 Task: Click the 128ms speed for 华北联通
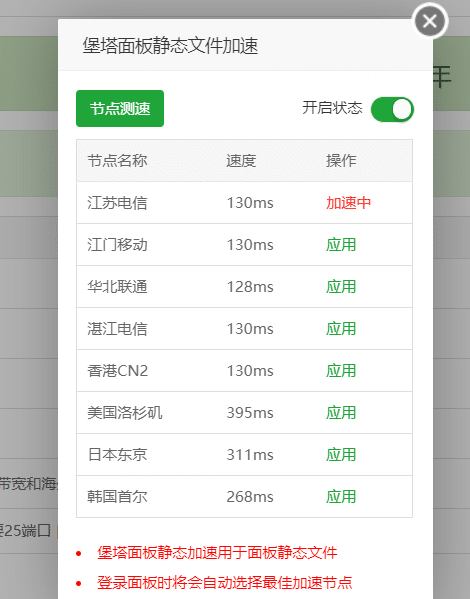pyautogui.click(x=250, y=287)
